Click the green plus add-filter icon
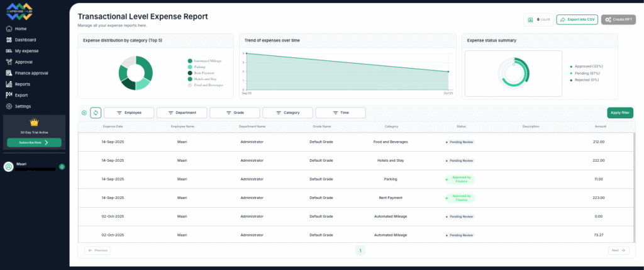 [x=84, y=113]
